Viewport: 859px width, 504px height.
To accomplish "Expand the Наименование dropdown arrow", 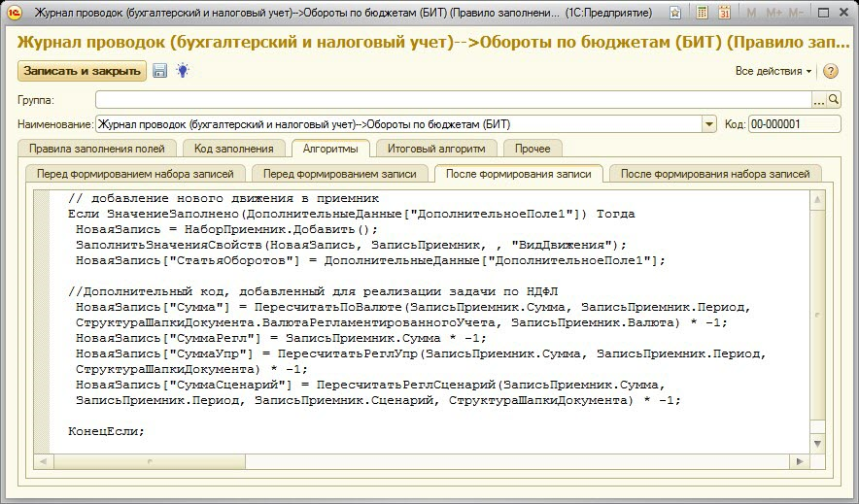I will click(709, 124).
